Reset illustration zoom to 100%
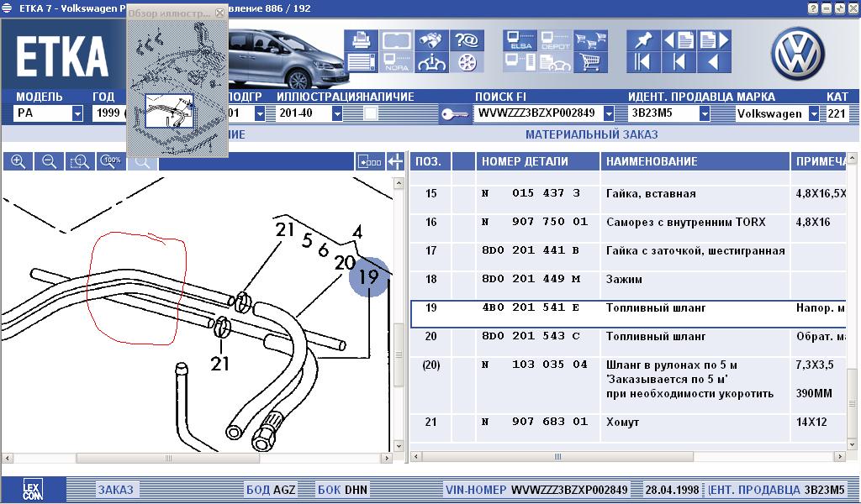Viewport: 861px width, 504px height. point(112,161)
